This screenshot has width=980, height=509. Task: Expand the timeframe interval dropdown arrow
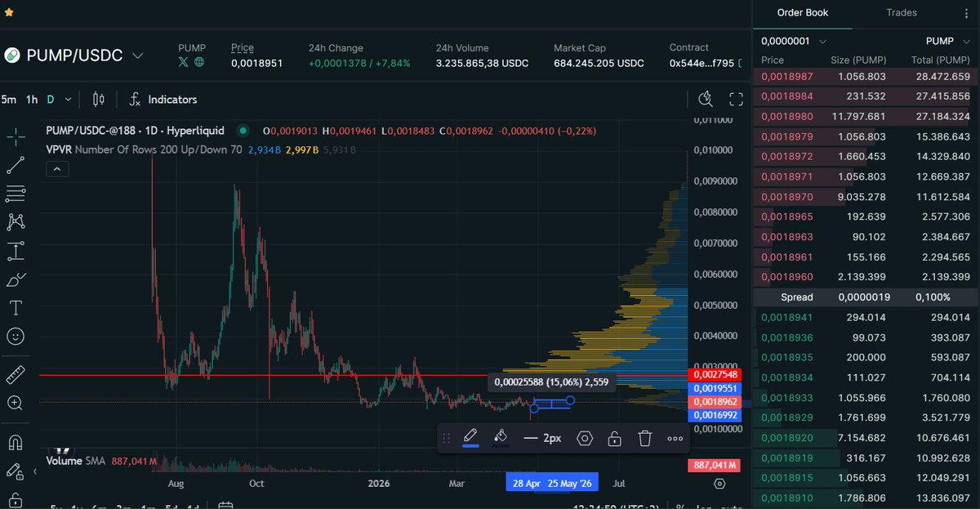click(x=68, y=100)
